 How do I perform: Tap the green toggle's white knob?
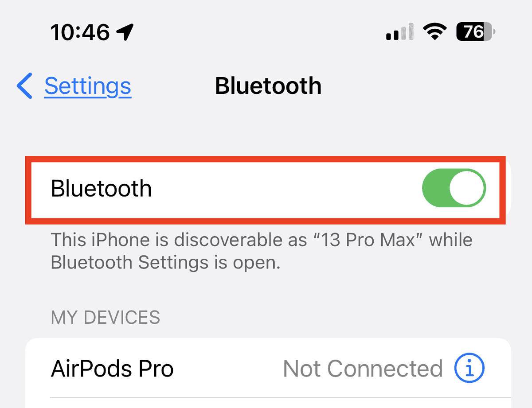[x=467, y=188]
